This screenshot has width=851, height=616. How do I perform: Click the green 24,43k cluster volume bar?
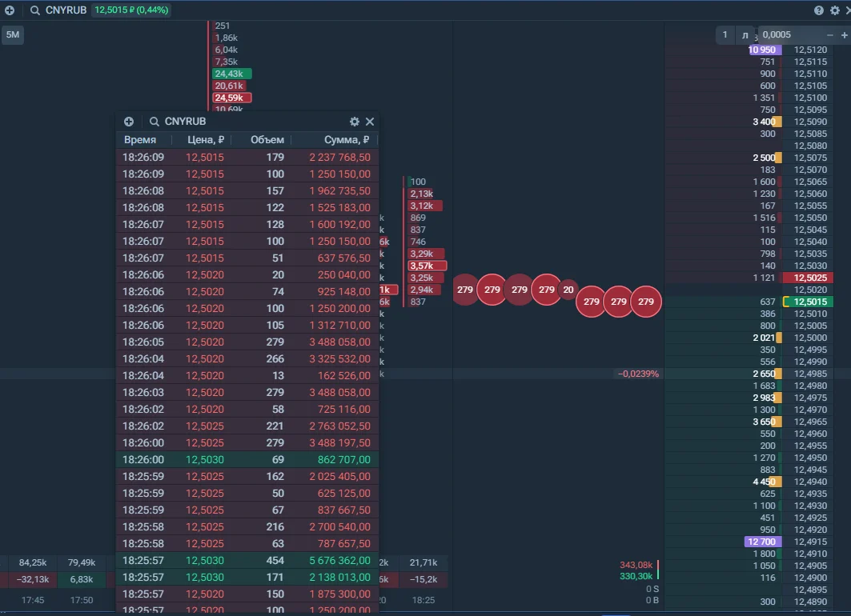(x=231, y=74)
